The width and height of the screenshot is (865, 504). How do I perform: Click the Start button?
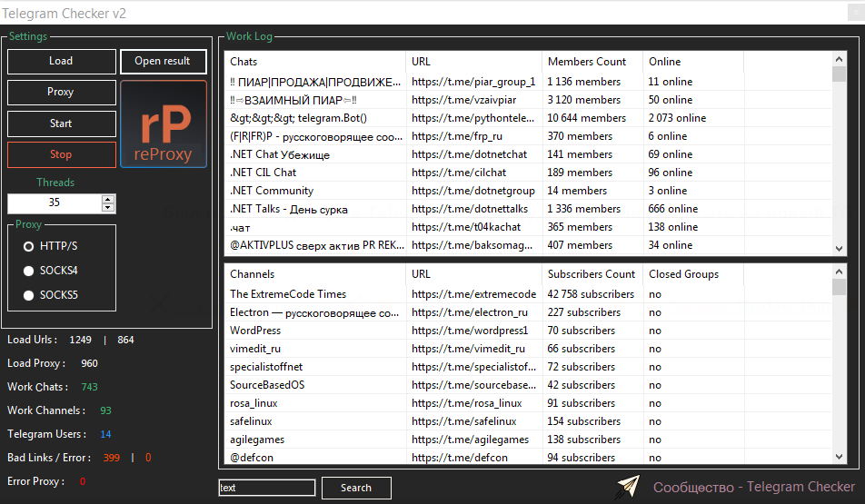pos(61,124)
